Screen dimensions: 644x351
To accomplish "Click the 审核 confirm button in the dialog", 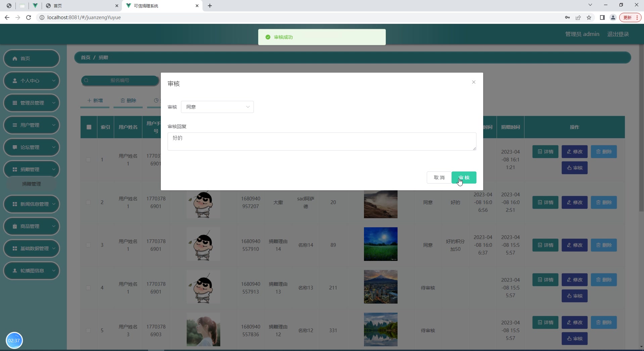I will 464,178.
